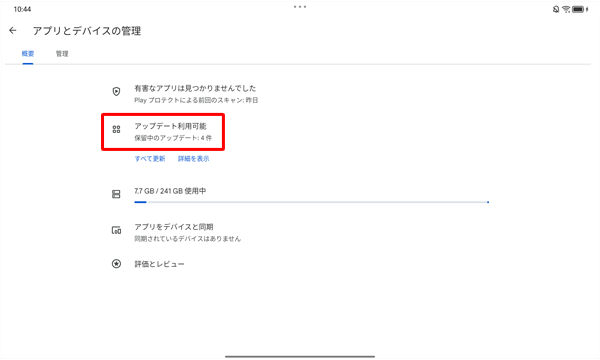Open アップデート利用可能 section
The height and width of the screenshot is (360, 600).
tap(170, 126)
